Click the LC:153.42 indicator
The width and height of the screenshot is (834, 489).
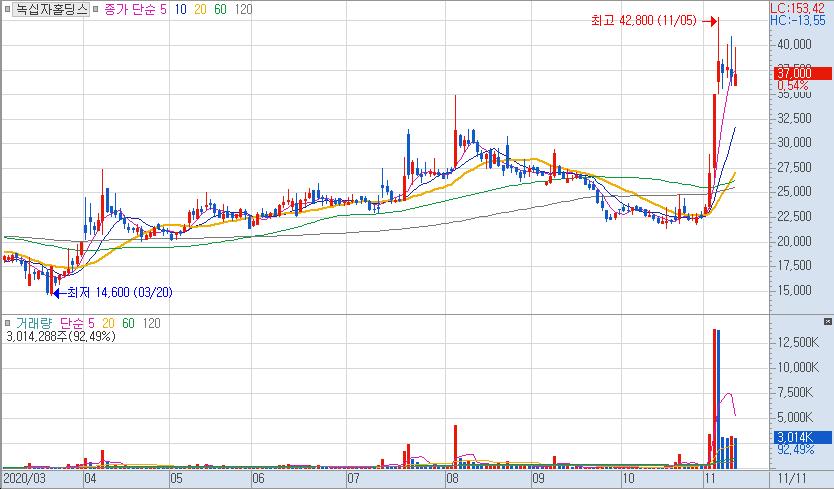[x=798, y=8]
